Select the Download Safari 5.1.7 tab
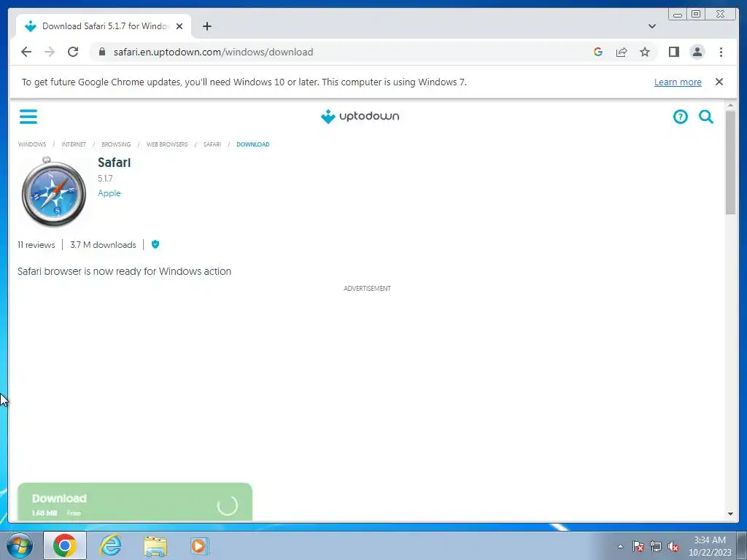This screenshot has height=560, width=747. pos(104,26)
